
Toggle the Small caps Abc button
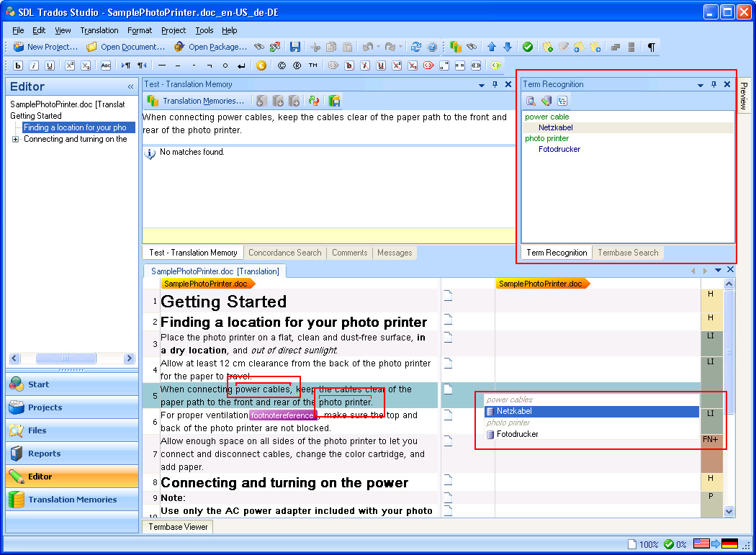(x=106, y=66)
